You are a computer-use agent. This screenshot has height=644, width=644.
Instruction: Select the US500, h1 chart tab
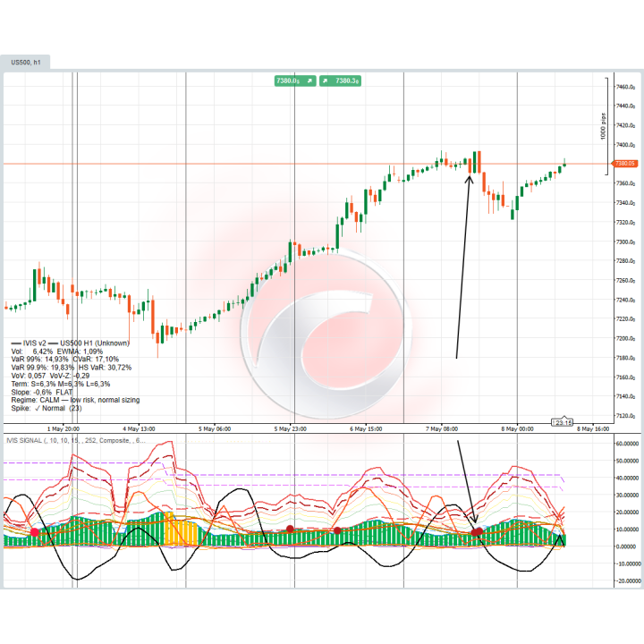coord(25,62)
